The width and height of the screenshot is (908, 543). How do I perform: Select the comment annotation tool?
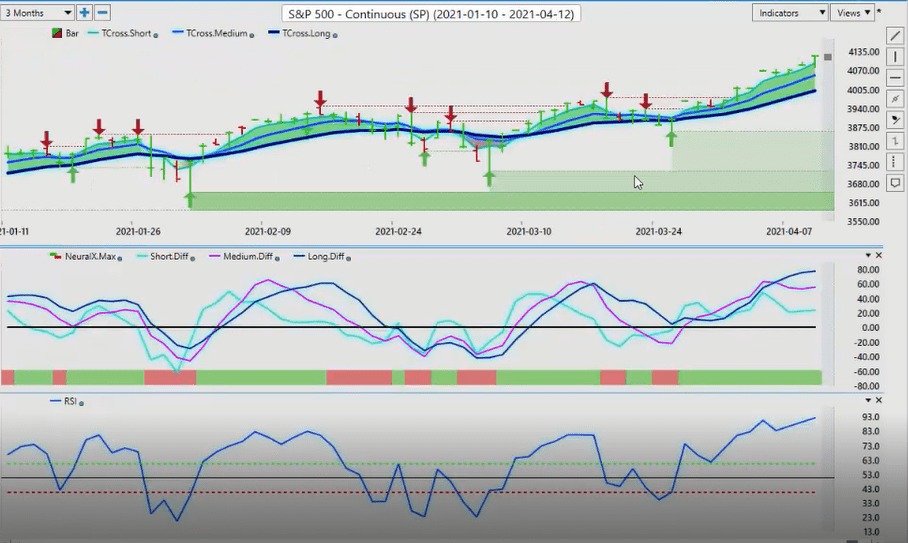[x=895, y=184]
